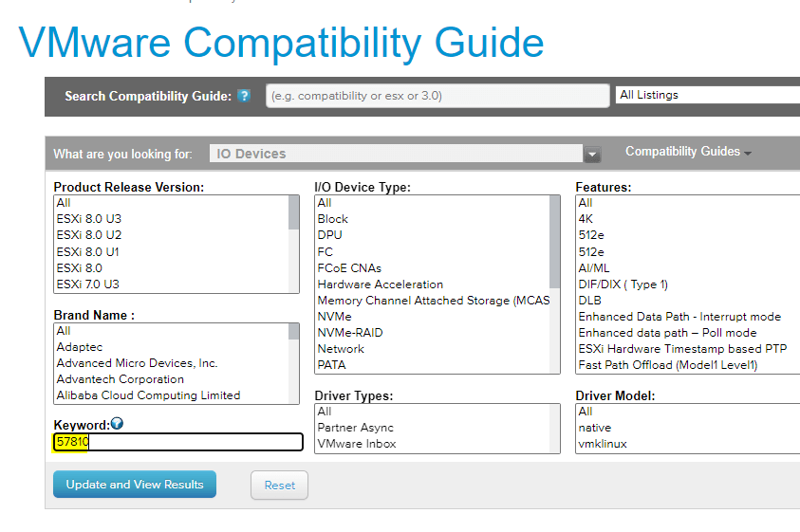Image resolution: width=800 pixels, height=532 pixels.
Task: Focus the Search Compatibility Guide text field
Action: 437,96
